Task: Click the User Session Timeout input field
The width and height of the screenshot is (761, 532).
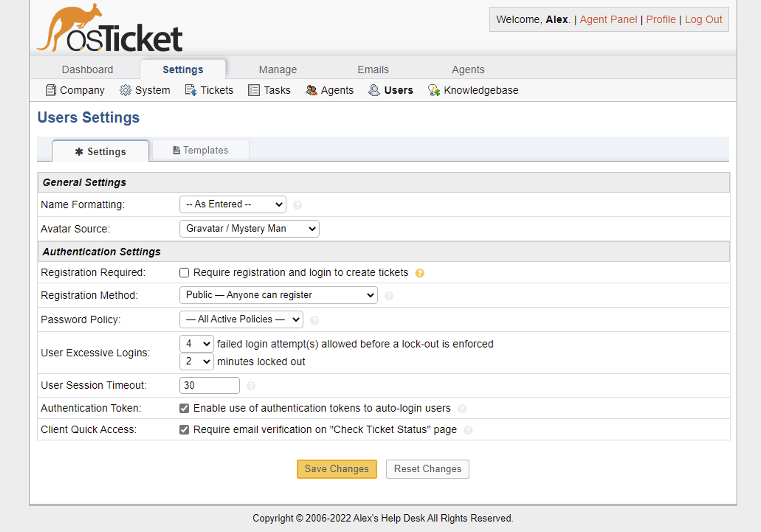Action: 209,386
